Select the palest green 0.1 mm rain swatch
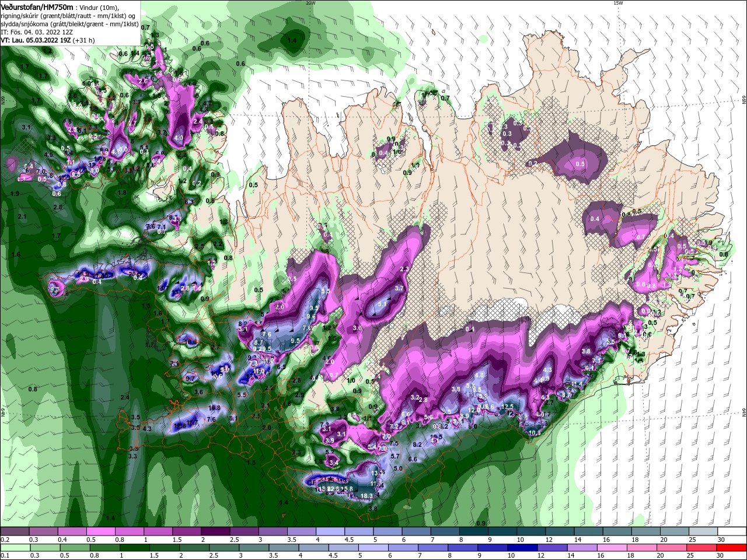 (x=14, y=547)
